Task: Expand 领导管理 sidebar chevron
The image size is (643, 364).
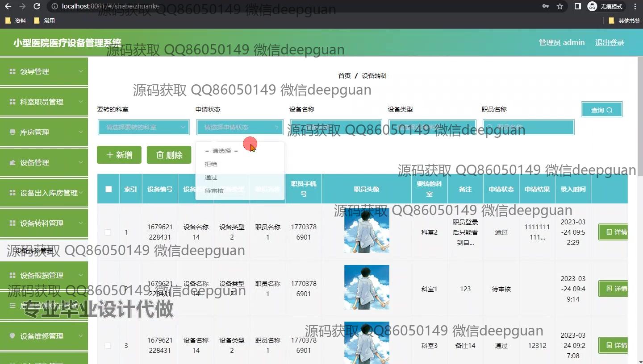Action: click(x=81, y=71)
